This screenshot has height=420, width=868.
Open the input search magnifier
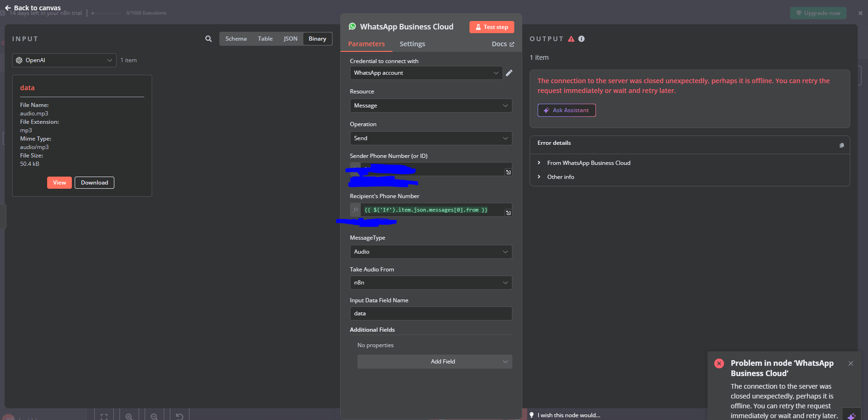pyautogui.click(x=209, y=39)
